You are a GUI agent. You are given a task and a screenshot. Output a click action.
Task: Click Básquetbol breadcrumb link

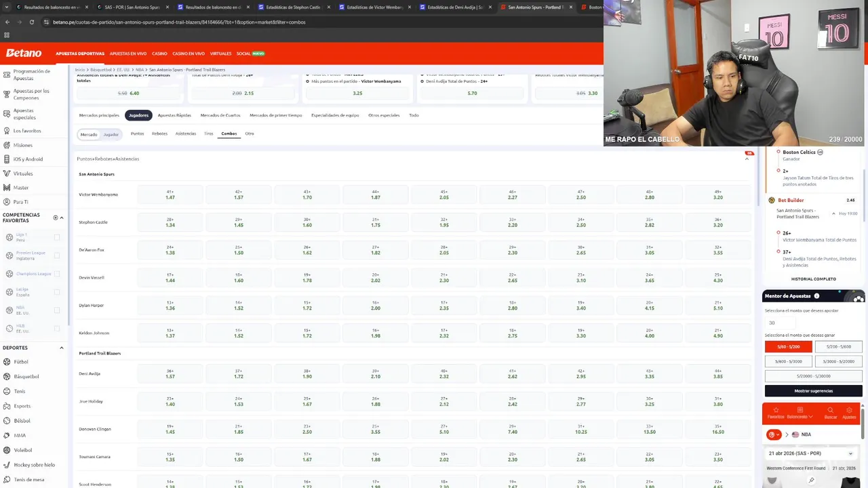click(101, 70)
